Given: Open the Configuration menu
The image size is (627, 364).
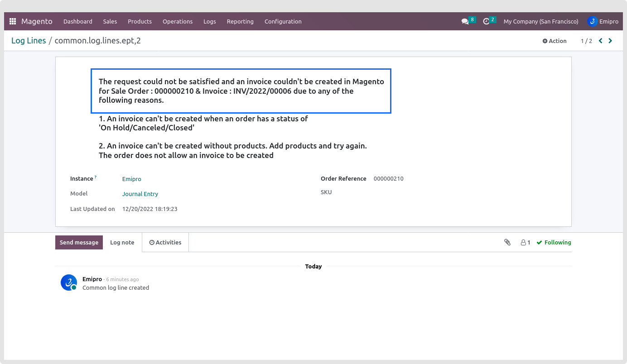Looking at the screenshot, I should click(283, 21).
